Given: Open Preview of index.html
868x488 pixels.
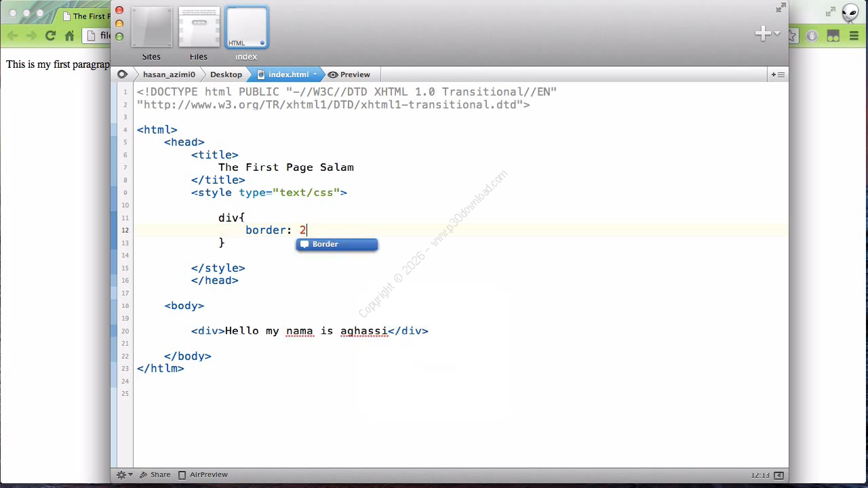Looking at the screenshot, I should pyautogui.click(x=349, y=75).
